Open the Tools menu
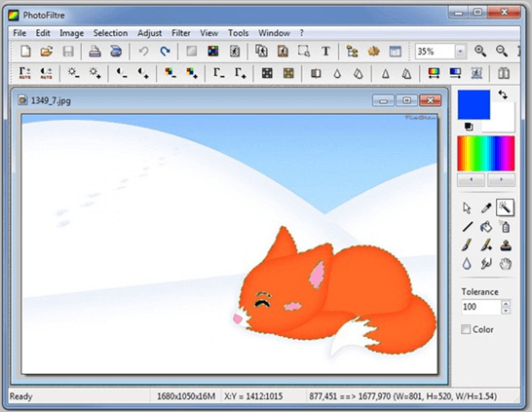This screenshot has height=412, width=532. (x=238, y=33)
